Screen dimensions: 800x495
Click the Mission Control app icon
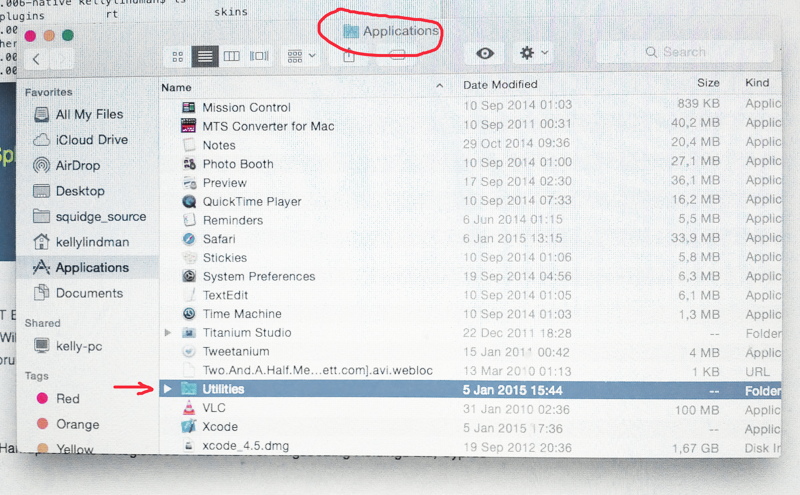click(189, 107)
